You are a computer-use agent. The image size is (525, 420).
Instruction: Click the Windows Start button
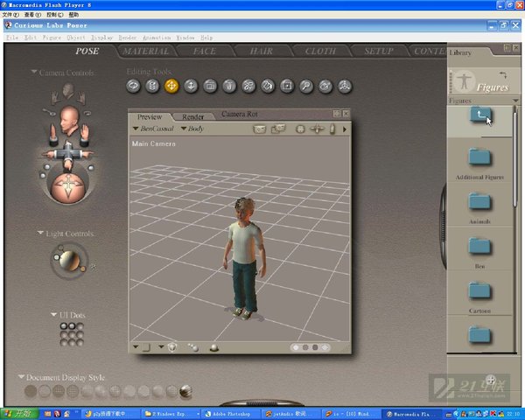(17, 413)
